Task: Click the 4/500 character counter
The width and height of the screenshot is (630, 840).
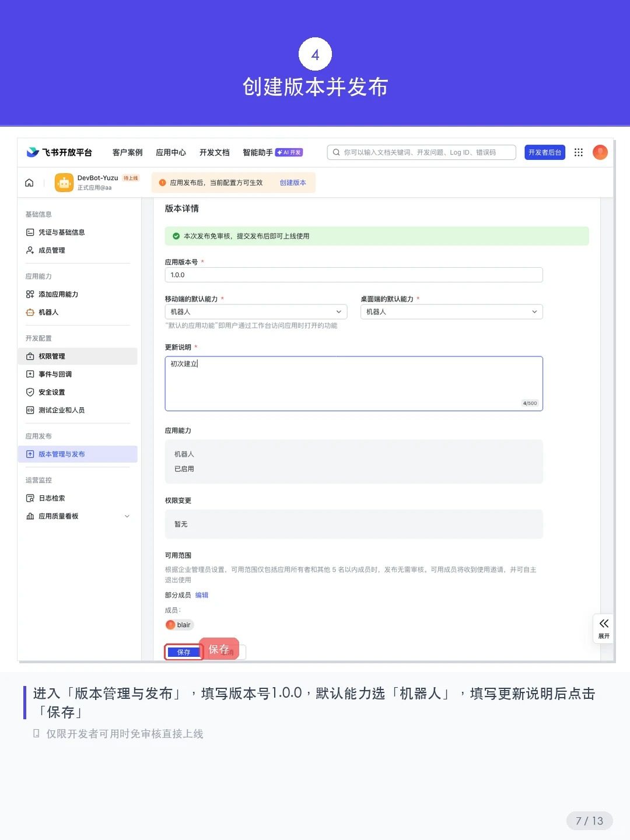Action: point(530,403)
